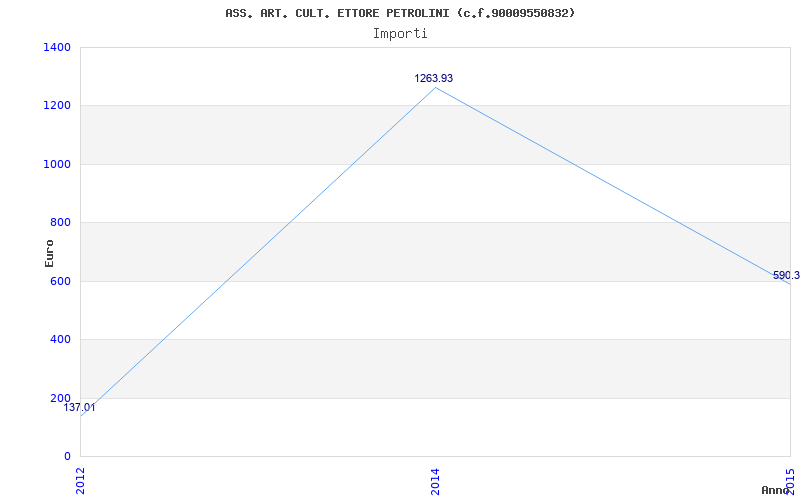The width and height of the screenshot is (800, 500).
Task: Click the 1200 y-axis tick label
Action: [x=57, y=106]
